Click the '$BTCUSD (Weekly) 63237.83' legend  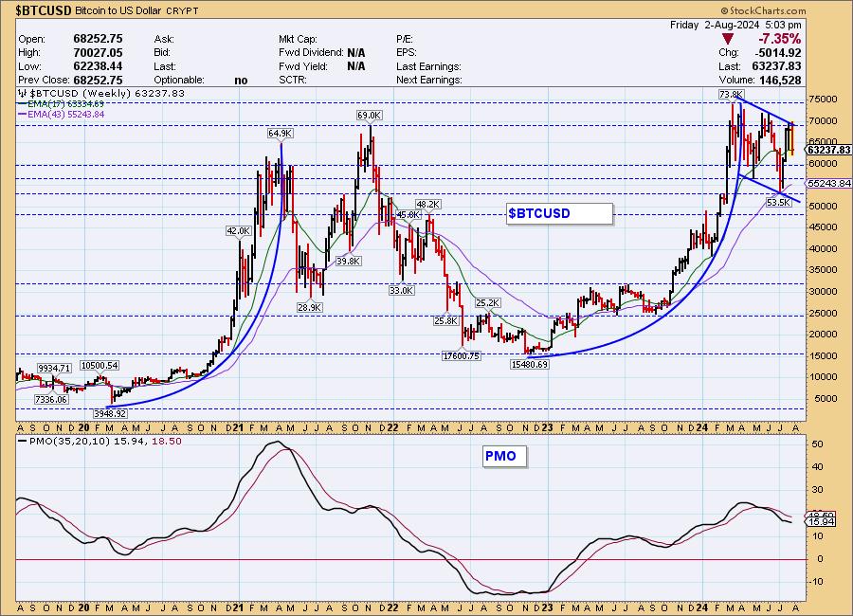(101, 93)
